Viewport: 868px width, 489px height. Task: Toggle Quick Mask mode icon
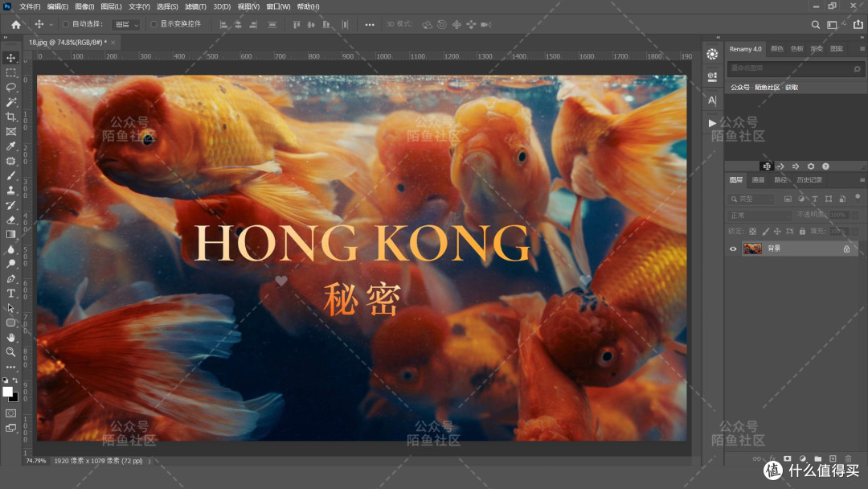click(x=10, y=413)
